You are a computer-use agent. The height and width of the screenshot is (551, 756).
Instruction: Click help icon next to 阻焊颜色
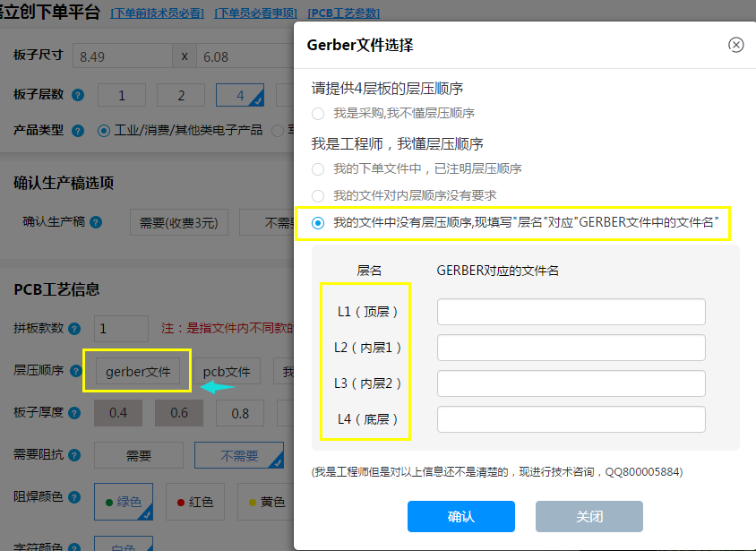click(x=74, y=497)
